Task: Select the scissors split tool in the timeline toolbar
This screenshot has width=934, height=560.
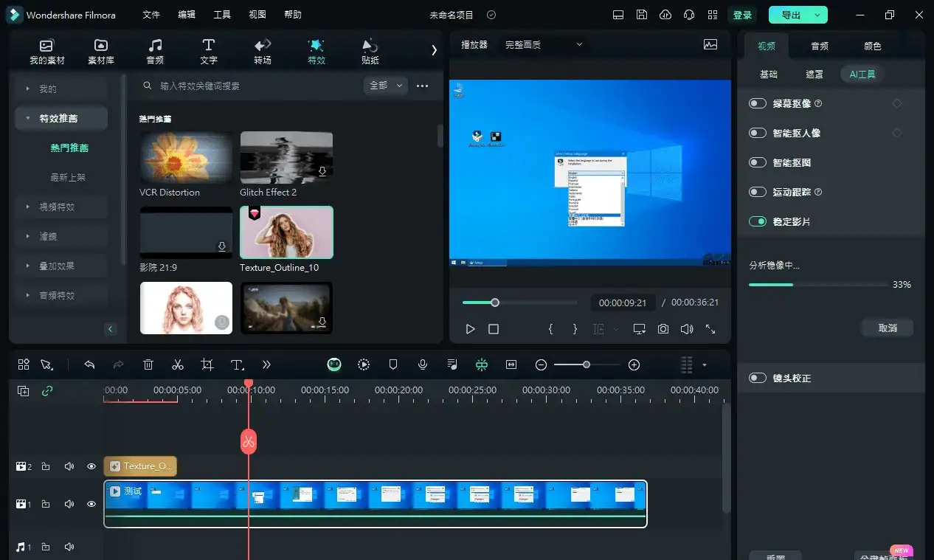Action: (x=177, y=364)
